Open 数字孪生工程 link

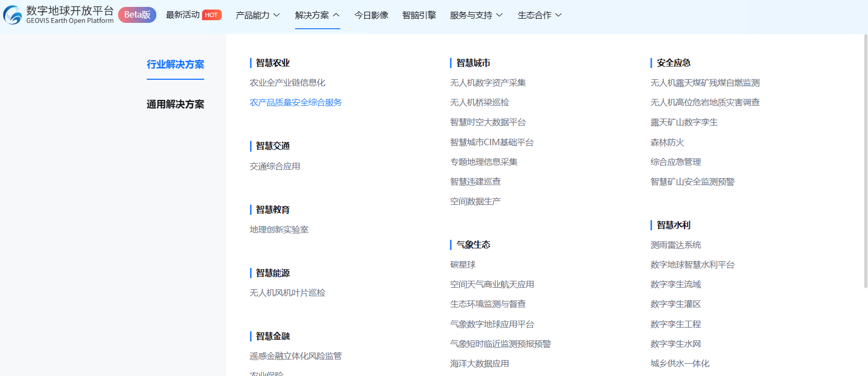(x=675, y=324)
